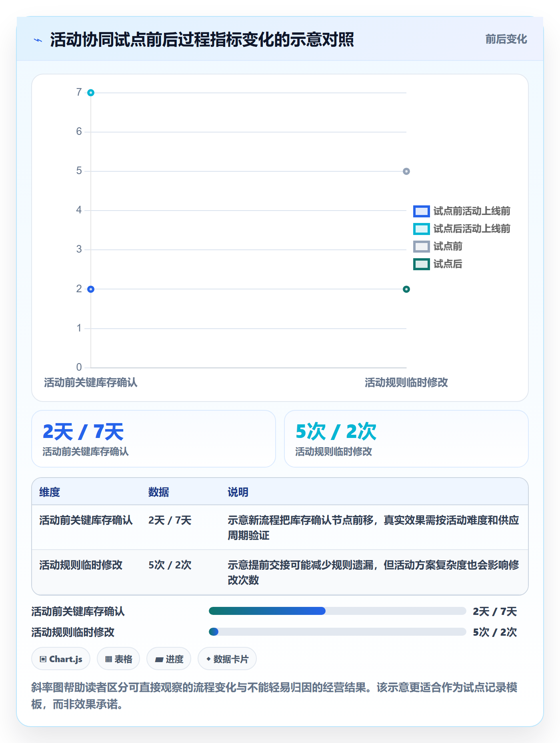Select the 活动规则临时修改 table row cell
The image size is (560, 743).
(81, 565)
